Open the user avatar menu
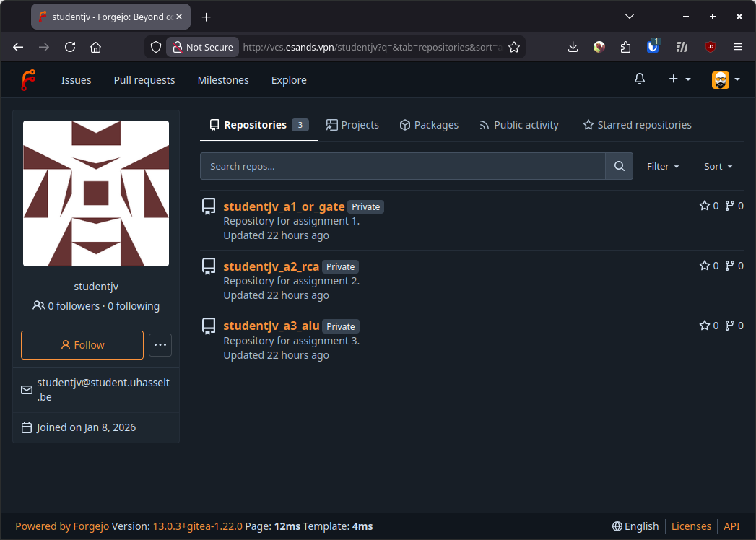This screenshot has height=540, width=756. [725, 79]
